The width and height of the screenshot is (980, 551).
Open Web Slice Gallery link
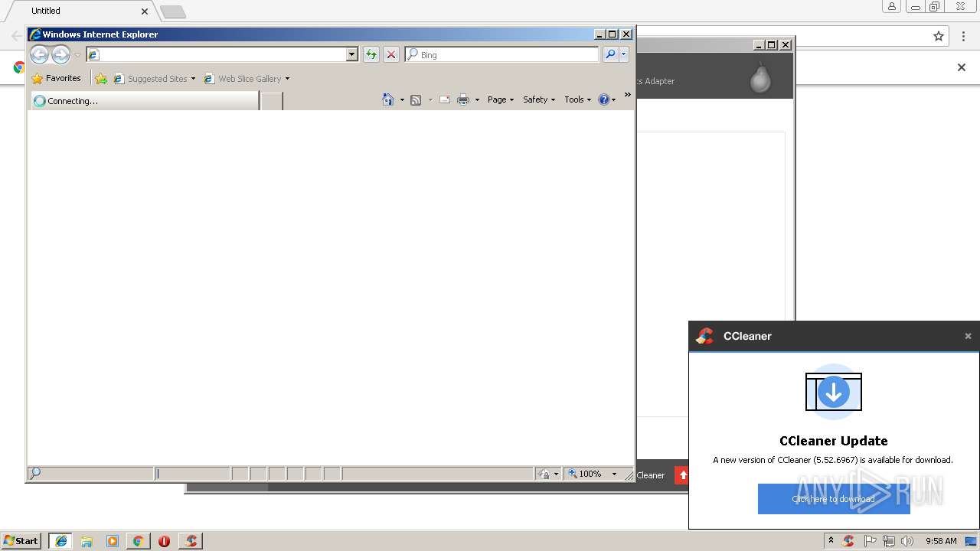[x=243, y=78]
